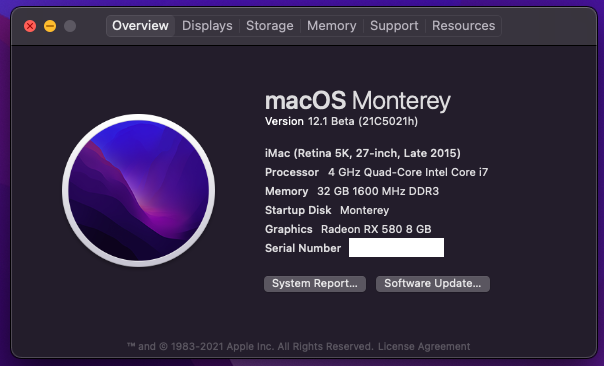Switch to the Overview tab
604x366 pixels.
tap(140, 26)
